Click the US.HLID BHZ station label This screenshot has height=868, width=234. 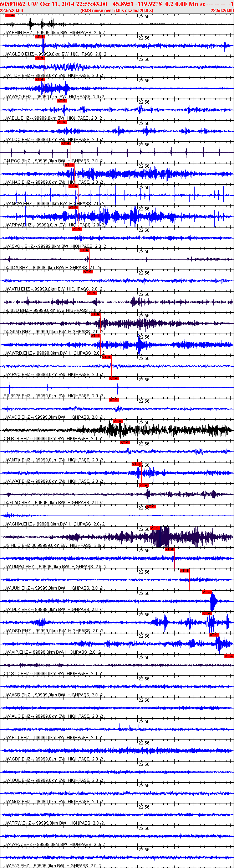click(x=17, y=545)
